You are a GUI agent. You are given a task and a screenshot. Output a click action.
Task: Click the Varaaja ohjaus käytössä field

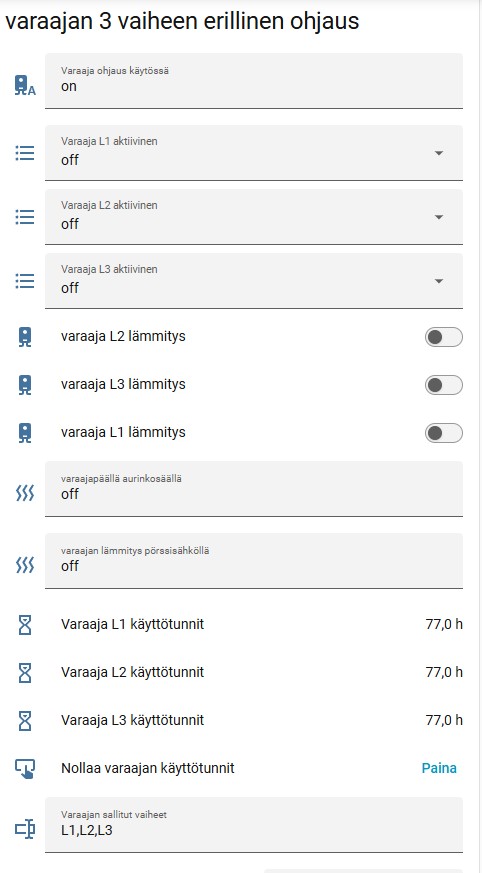(x=254, y=81)
